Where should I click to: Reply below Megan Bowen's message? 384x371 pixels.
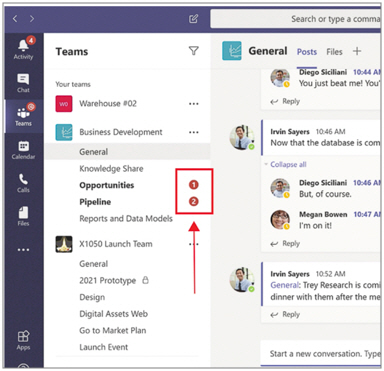285,244
